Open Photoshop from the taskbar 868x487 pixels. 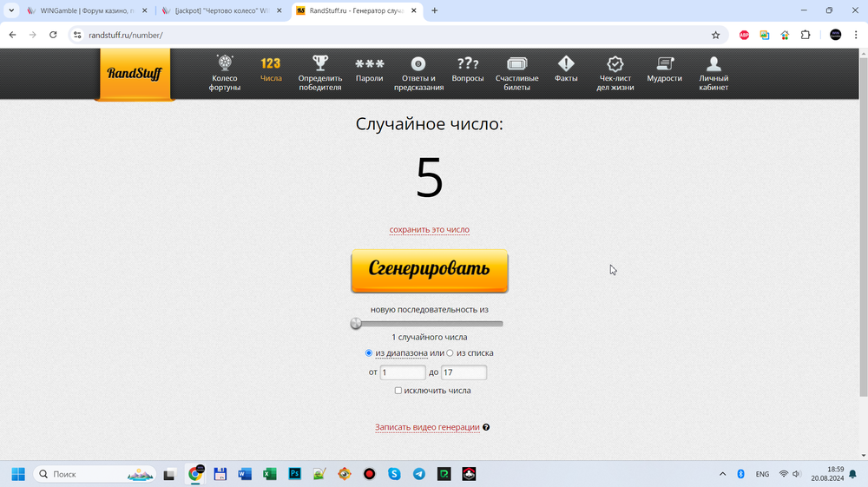coord(294,474)
